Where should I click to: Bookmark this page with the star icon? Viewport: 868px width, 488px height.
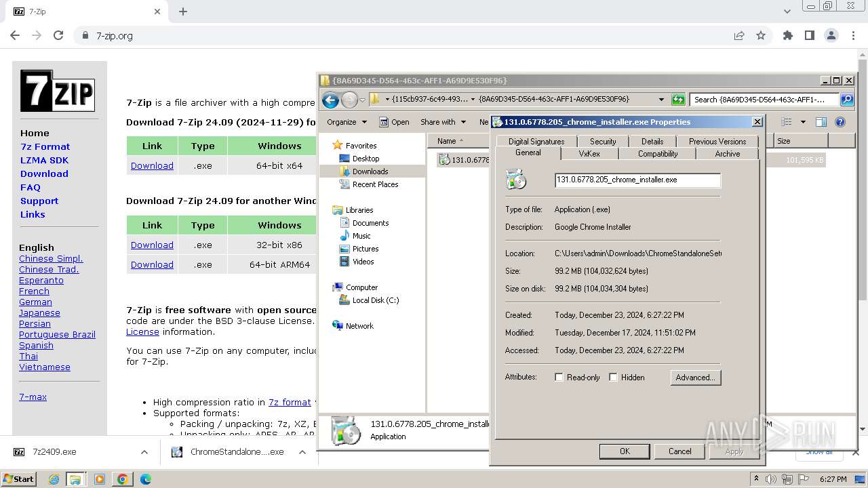tap(761, 36)
